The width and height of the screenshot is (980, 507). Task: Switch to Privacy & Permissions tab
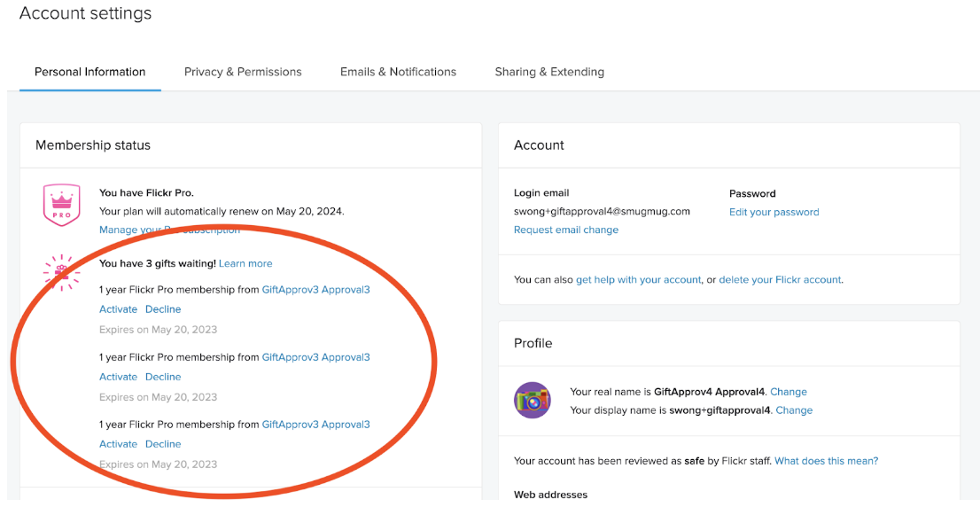tap(243, 72)
